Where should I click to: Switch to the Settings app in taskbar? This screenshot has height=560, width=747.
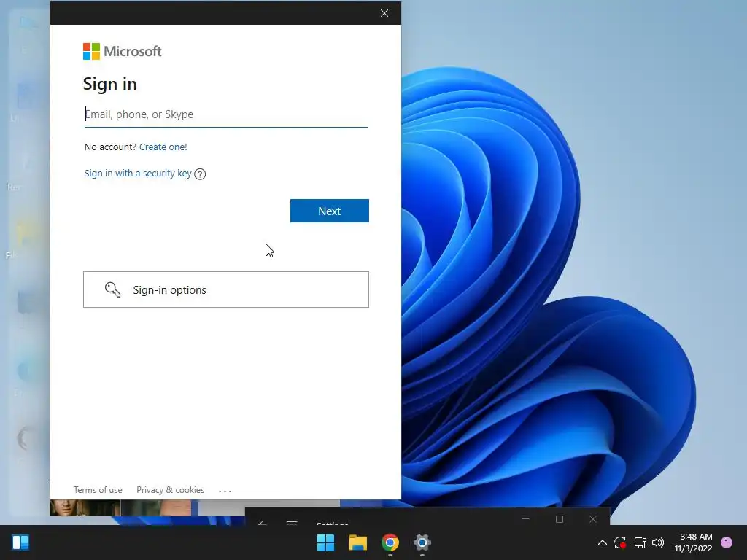[x=422, y=542]
